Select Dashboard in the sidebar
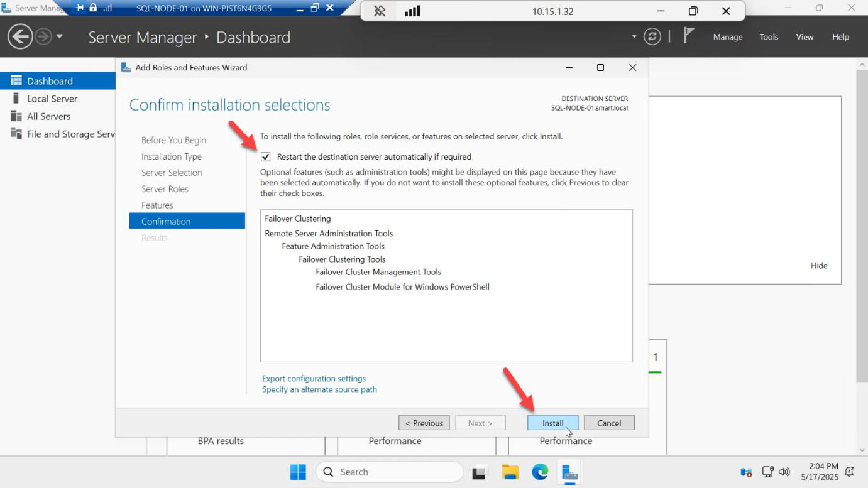This screenshot has height=488, width=868. coord(58,81)
